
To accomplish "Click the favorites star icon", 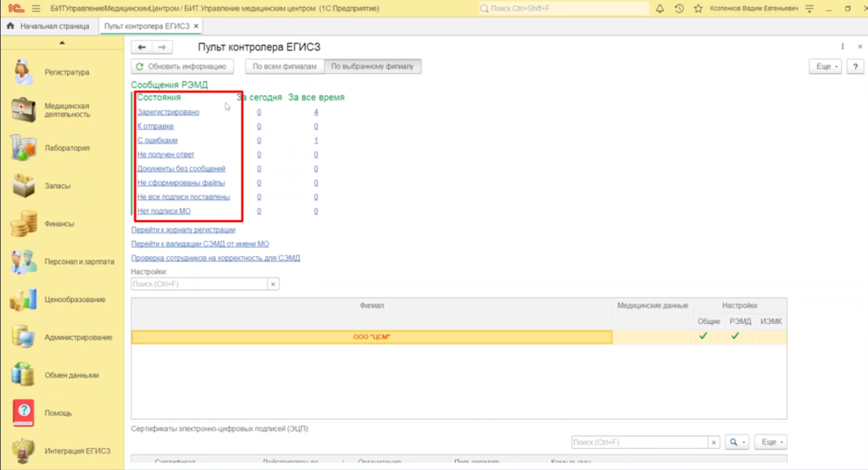I will 698,8.
